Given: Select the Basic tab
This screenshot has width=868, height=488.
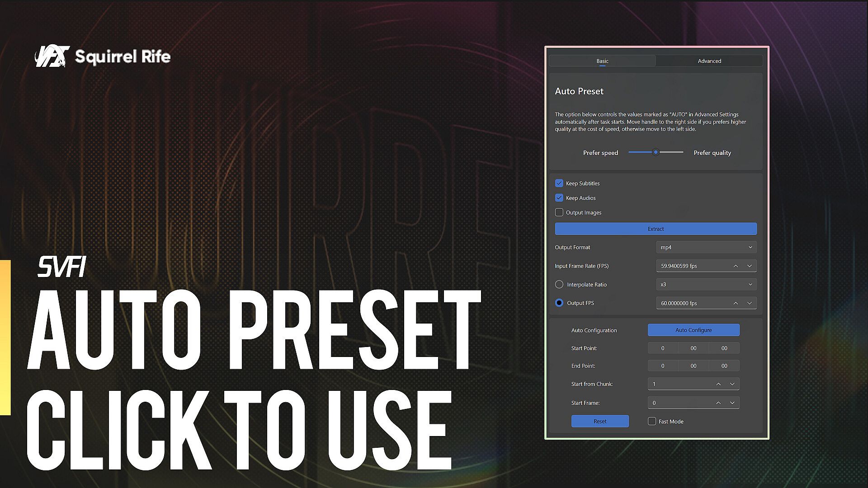Looking at the screenshot, I should (x=602, y=61).
